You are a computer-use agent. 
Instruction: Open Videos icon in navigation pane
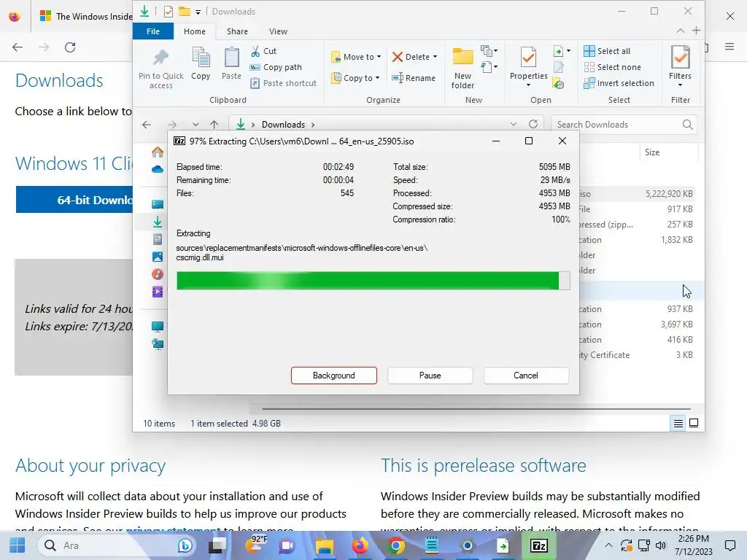click(158, 292)
